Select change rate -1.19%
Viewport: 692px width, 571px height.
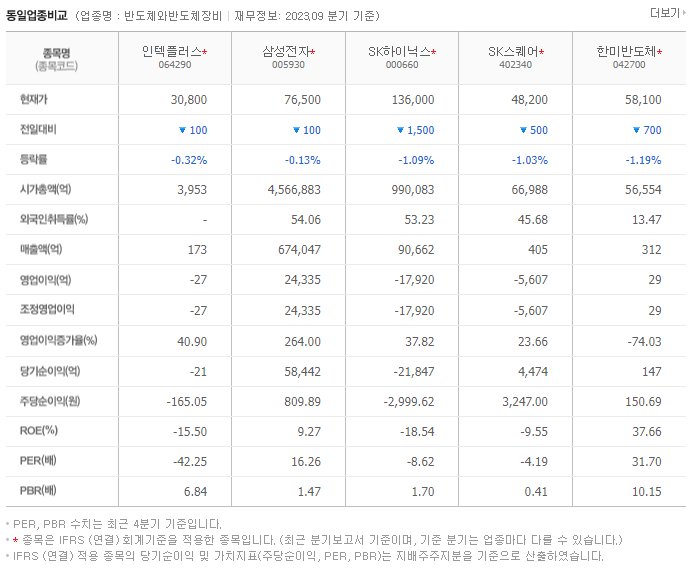click(643, 160)
